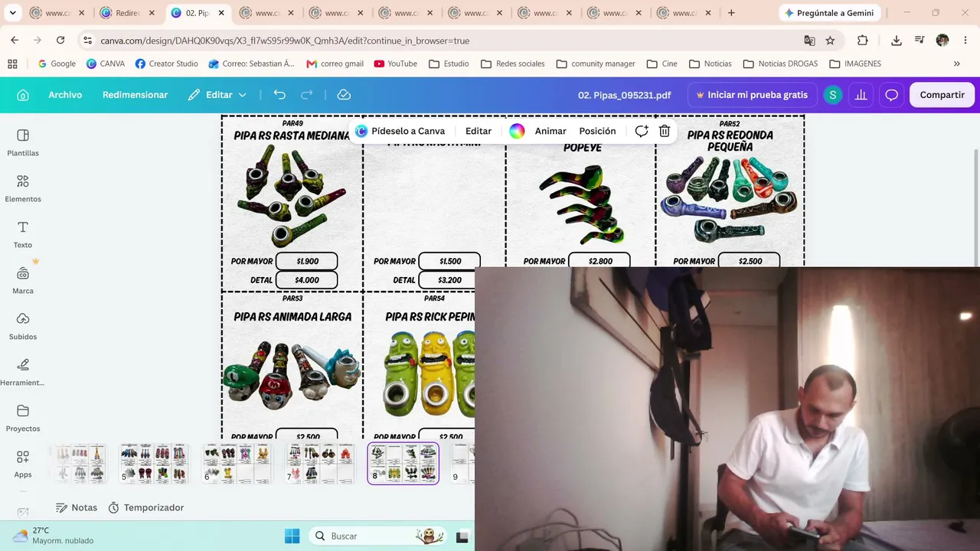Screen dimensions: 980x551
Task: Open the weather widget 27°C
Action: [x=54, y=536]
